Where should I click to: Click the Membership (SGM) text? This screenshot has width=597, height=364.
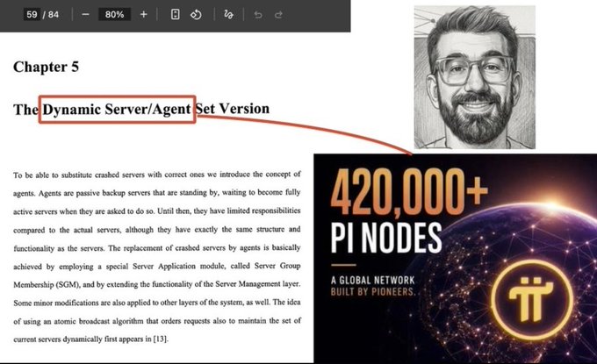pos(47,284)
